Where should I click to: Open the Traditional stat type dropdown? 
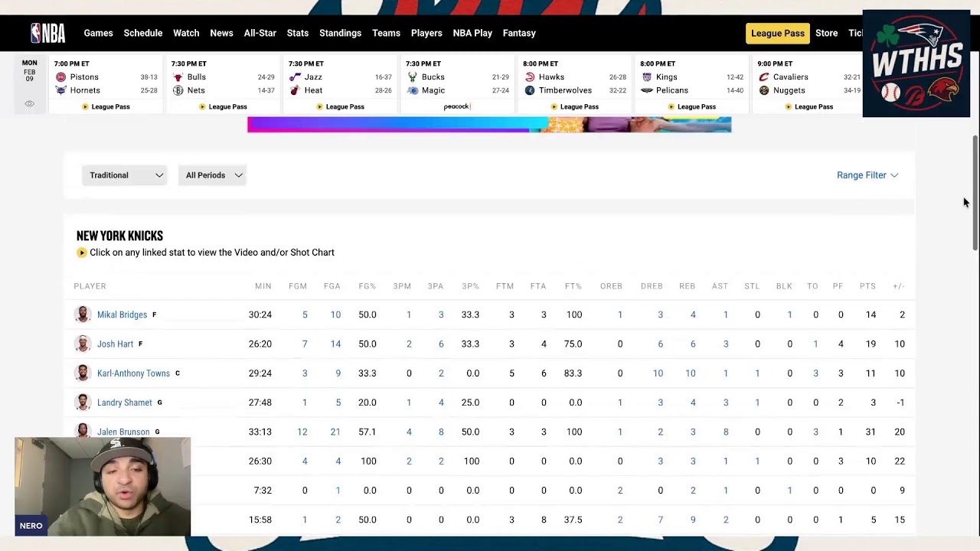coord(124,175)
